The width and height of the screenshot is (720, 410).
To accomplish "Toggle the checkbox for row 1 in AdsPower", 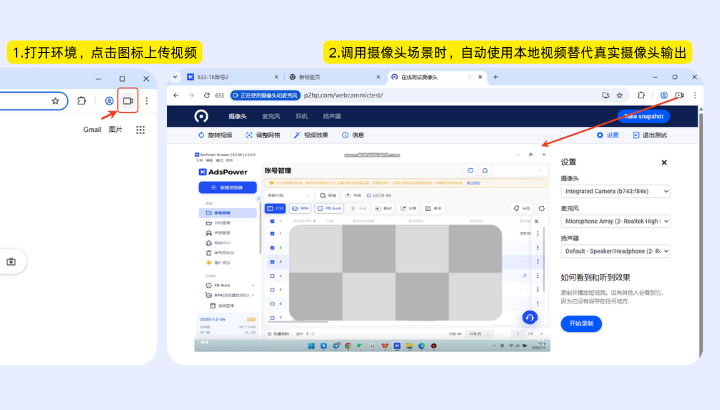I will (x=272, y=233).
